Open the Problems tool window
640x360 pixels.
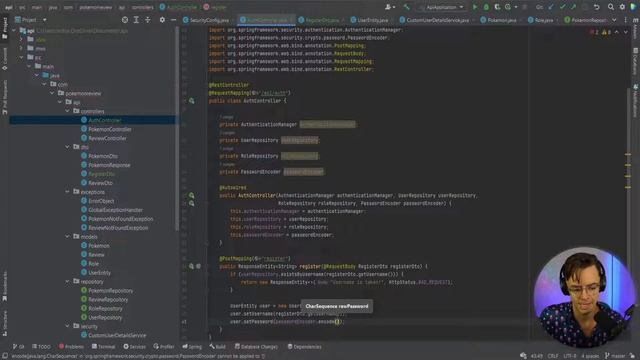pyautogui.click(x=71, y=347)
